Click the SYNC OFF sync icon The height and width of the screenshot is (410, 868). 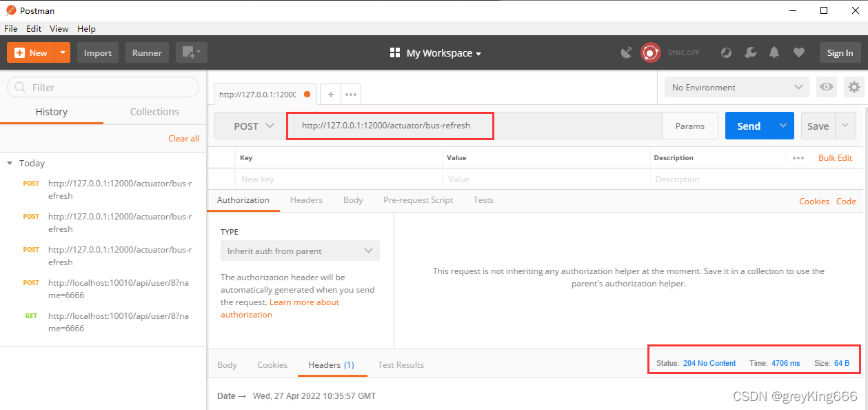[x=650, y=52]
